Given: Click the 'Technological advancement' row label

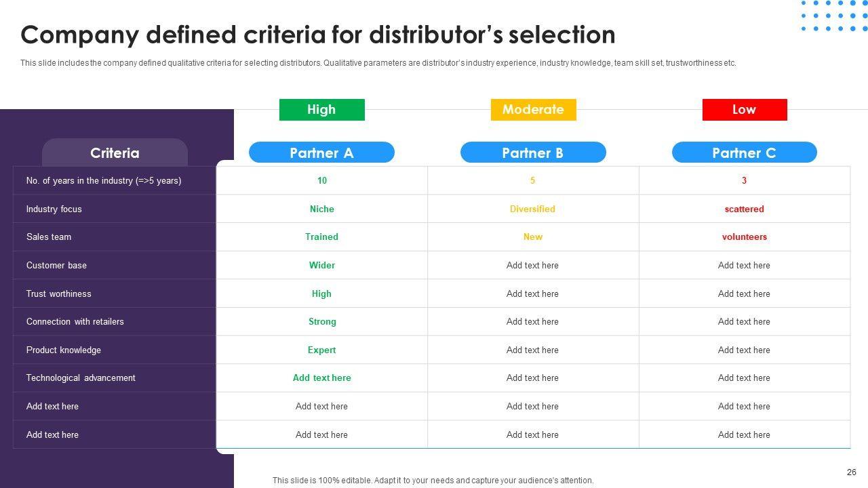Looking at the screenshot, I should (81, 378).
